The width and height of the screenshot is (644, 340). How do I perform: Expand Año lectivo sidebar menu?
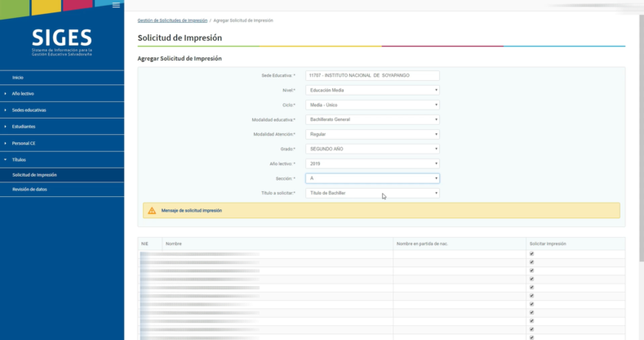tap(23, 94)
